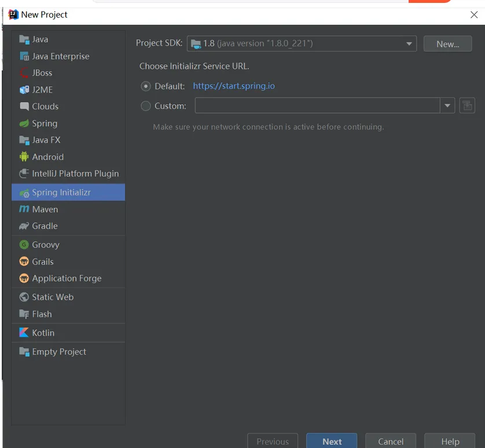The width and height of the screenshot is (485, 448).
Task: Click the Android project type label
Action: pos(48,157)
